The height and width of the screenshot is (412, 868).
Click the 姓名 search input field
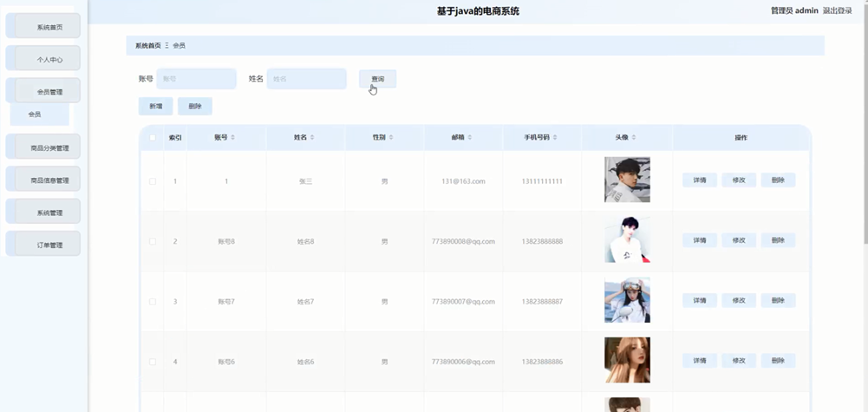point(307,79)
